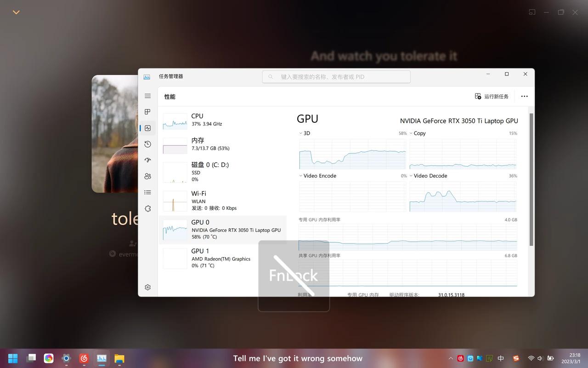Screen dimensions: 588x368
Task: Open the 3D graph engine dropdown
Action: [300, 133]
